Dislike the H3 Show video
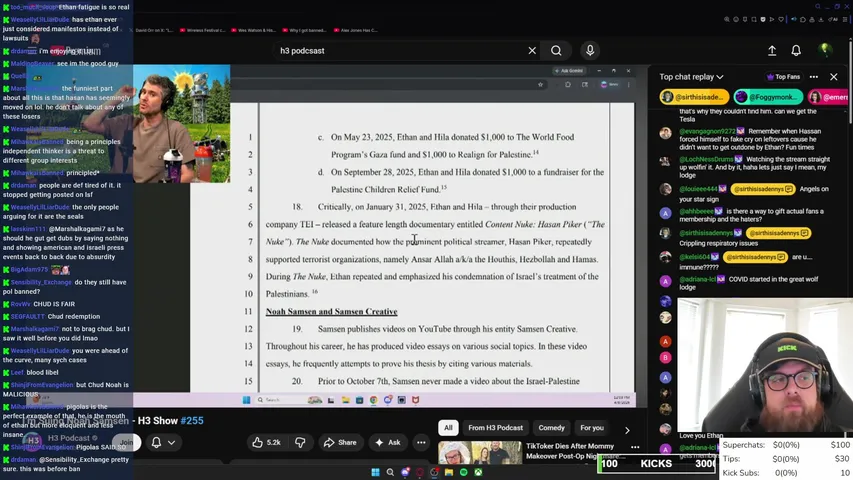This screenshot has height=480, width=853. coord(300,442)
